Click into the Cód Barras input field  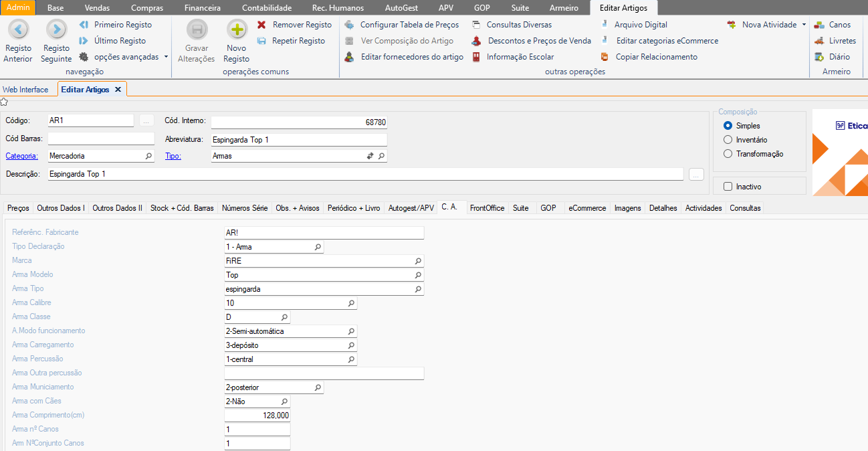point(101,139)
